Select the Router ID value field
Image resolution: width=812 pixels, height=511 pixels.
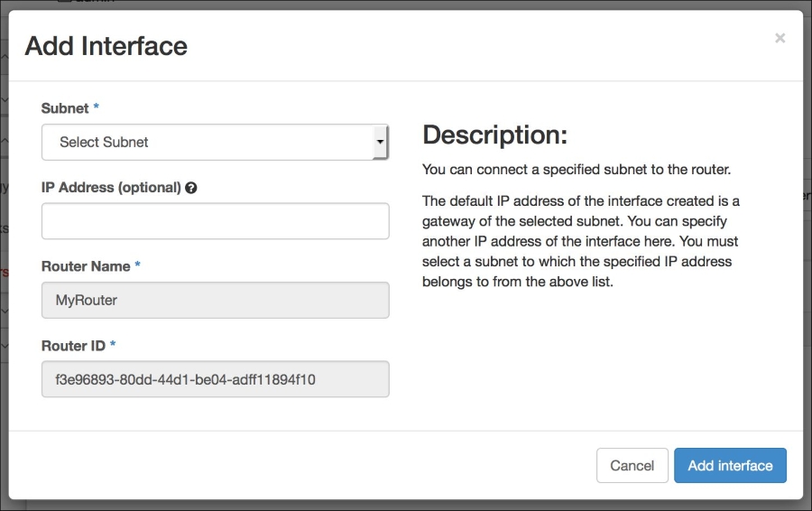coord(216,379)
